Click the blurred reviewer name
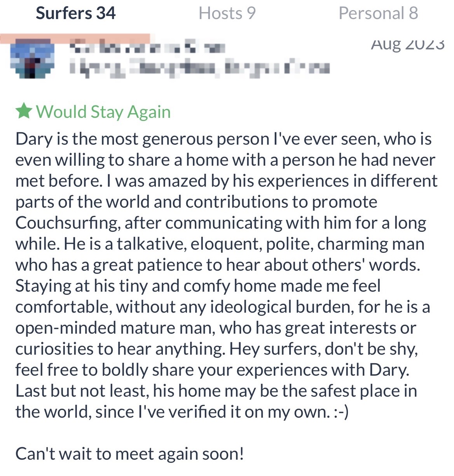 (x=147, y=47)
